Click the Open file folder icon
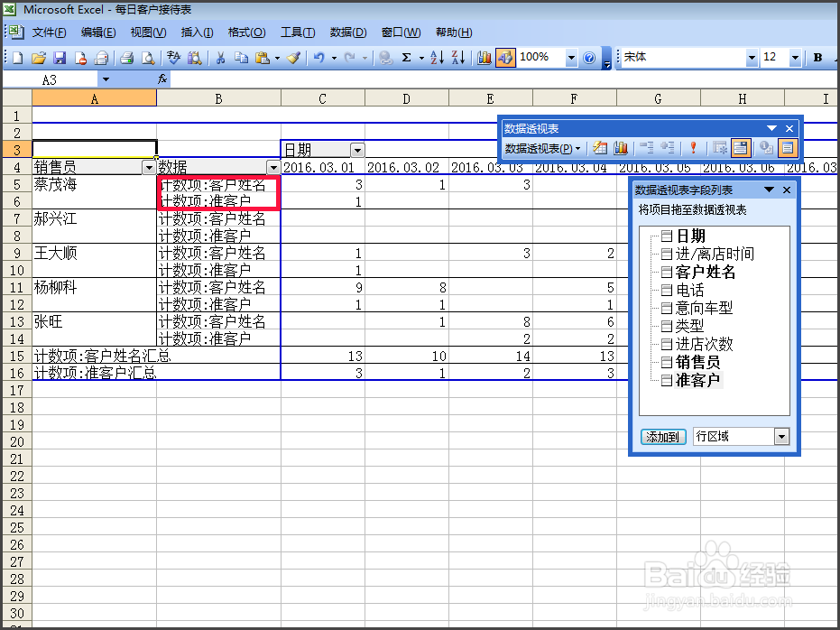 pyautogui.click(x=38, y=58)
